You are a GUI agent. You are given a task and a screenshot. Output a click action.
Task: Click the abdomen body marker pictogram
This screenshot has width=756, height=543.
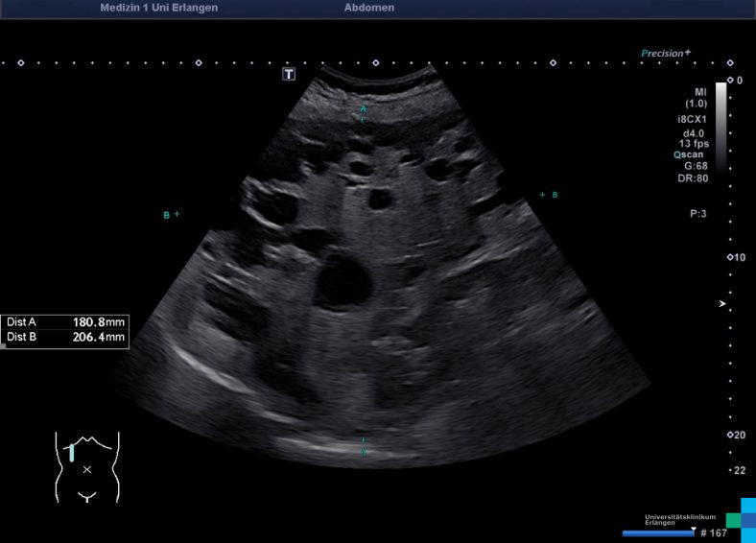tap(86, 467)
